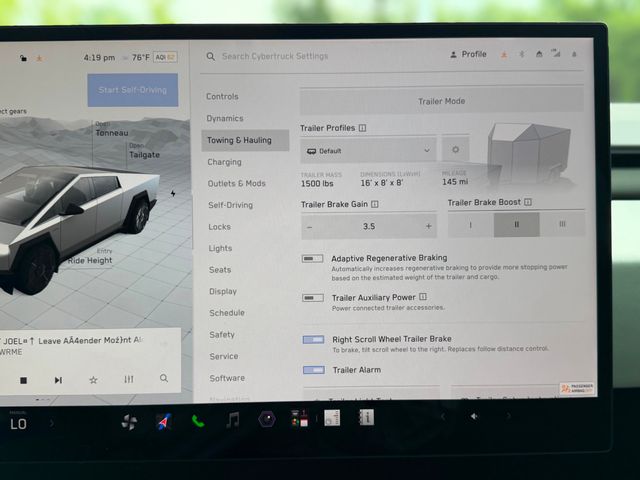Viewport: 640px width, 480px height.
Task: Launch the navigation app icon
Action: (164, 422)
